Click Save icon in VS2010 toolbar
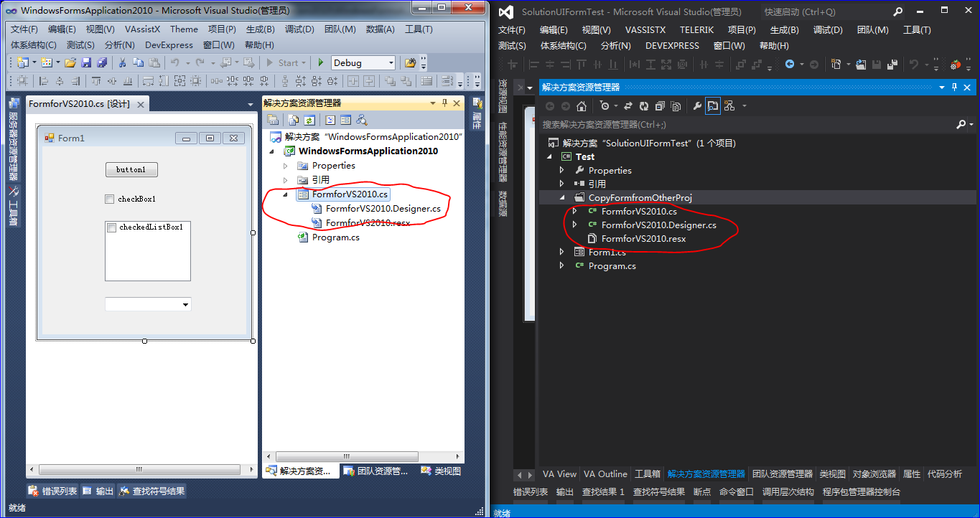Viewport: 980px width, 518px height. pos(86,62)
